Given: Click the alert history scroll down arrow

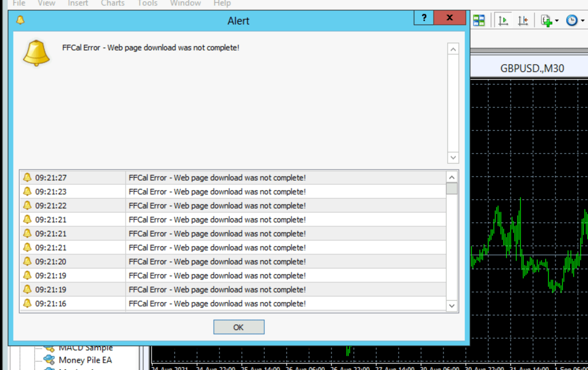Looking at the screenshot, I should [452, 306].
